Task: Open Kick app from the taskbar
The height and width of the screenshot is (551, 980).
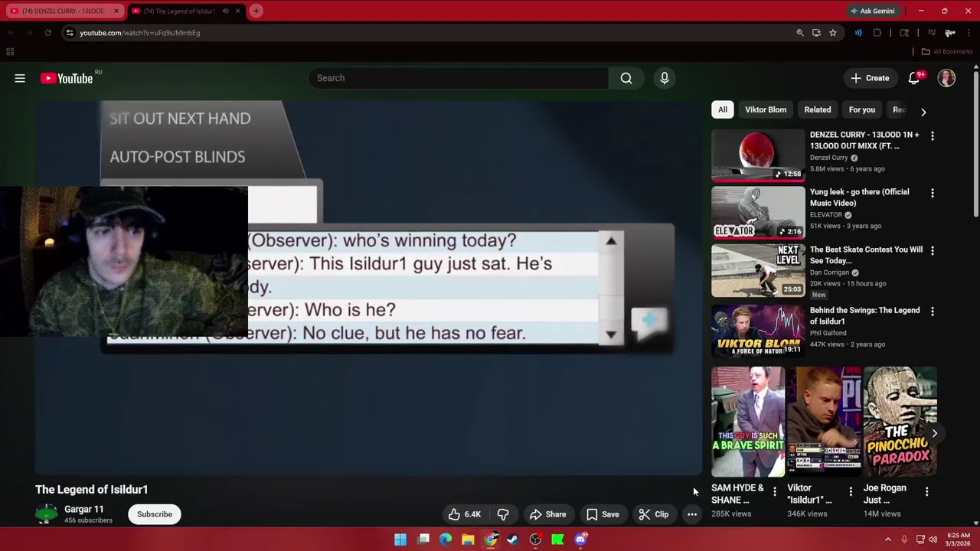Action: click(x=558, y=540)
